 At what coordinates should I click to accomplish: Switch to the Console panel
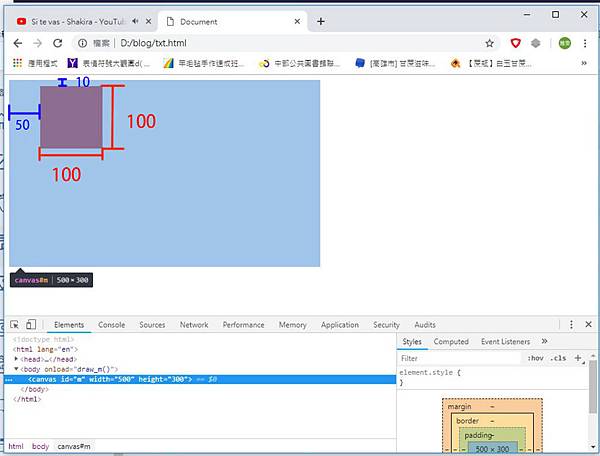pos(111,325)
